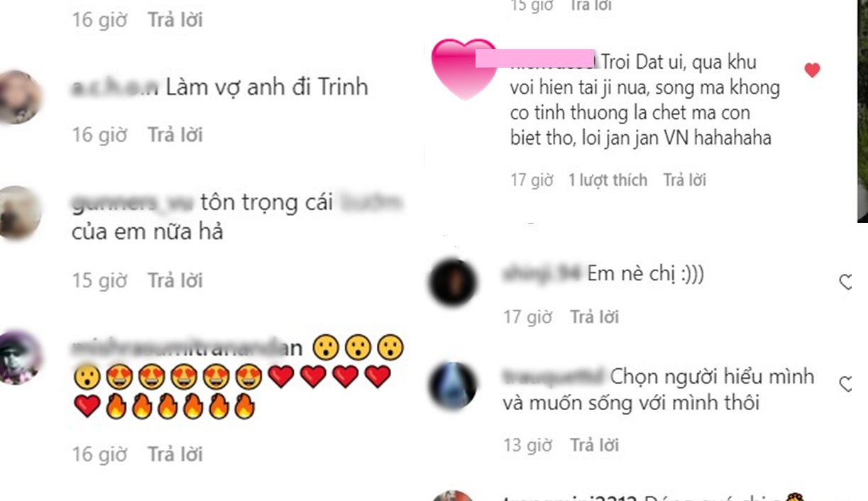The width and height of the screenshot is (868, 501).
Task: Open avatar beside "Chọn người hiểu mình" comment
Action: (x=453, y=385)
